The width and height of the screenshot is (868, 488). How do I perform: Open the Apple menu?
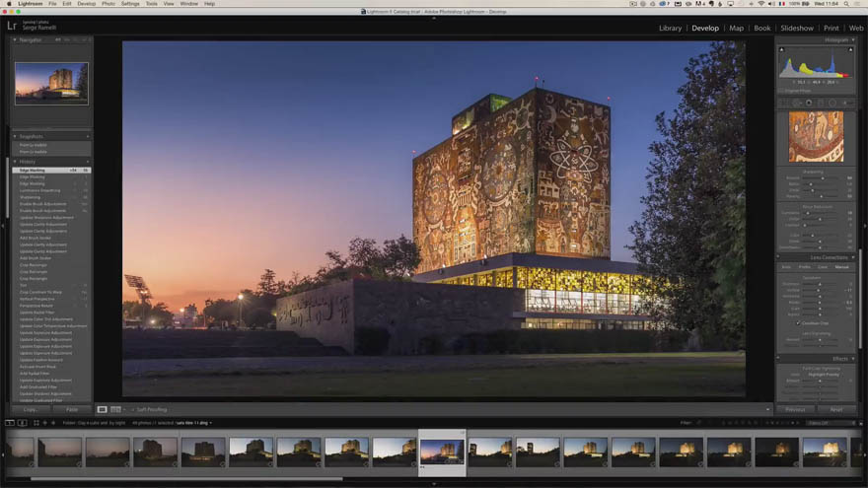[9, 3]
